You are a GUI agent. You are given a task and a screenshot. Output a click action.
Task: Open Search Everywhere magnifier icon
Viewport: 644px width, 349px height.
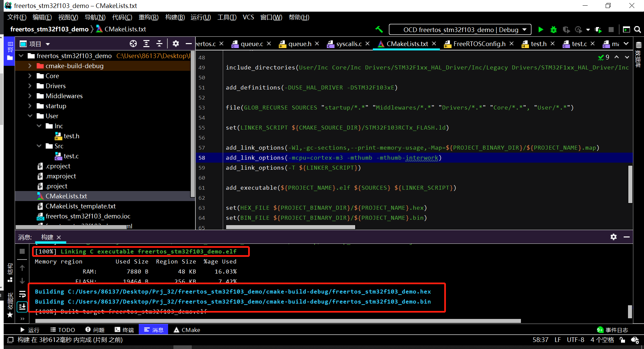637,30
